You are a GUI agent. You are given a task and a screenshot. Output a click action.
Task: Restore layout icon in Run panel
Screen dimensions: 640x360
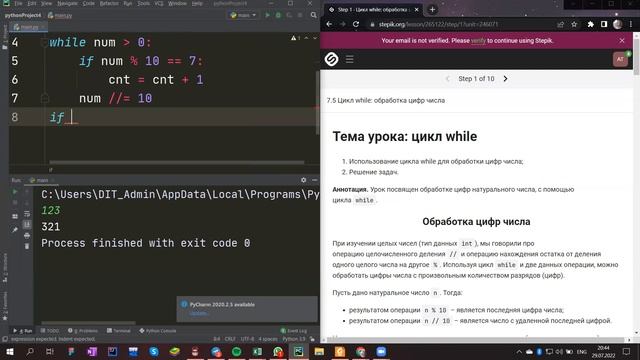(x=15, y=216)
